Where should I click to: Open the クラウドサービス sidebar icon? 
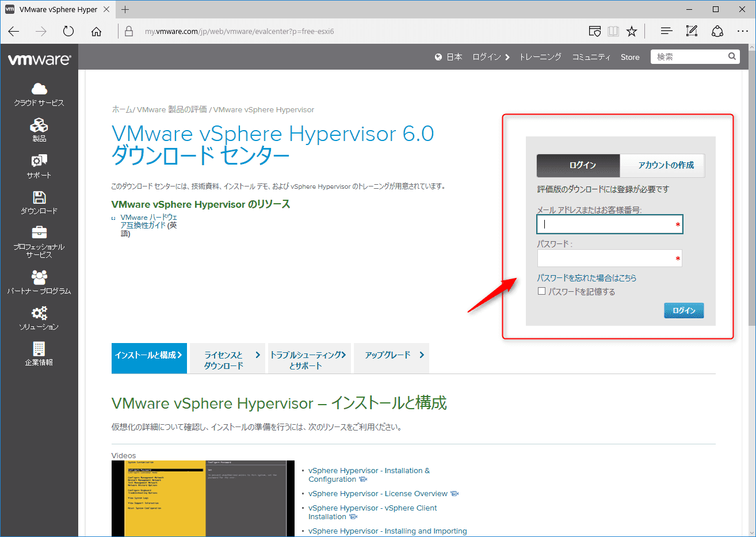(39, 94)
